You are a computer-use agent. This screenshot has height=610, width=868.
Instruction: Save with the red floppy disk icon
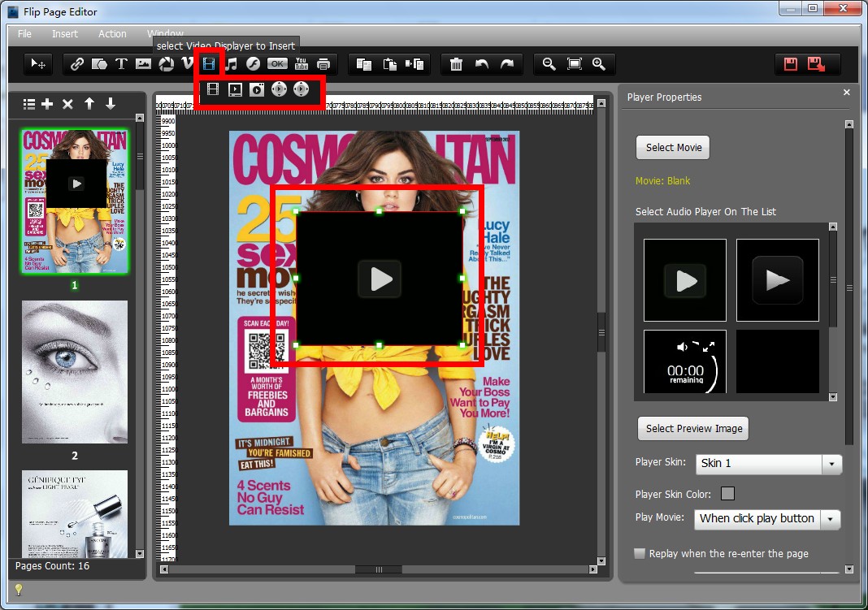[791, 64]
